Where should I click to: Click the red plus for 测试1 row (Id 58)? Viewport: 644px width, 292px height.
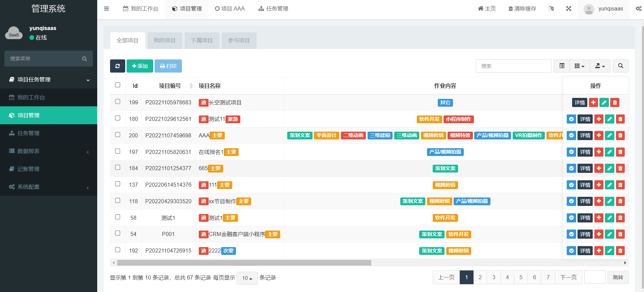click(x=599, y=218)
